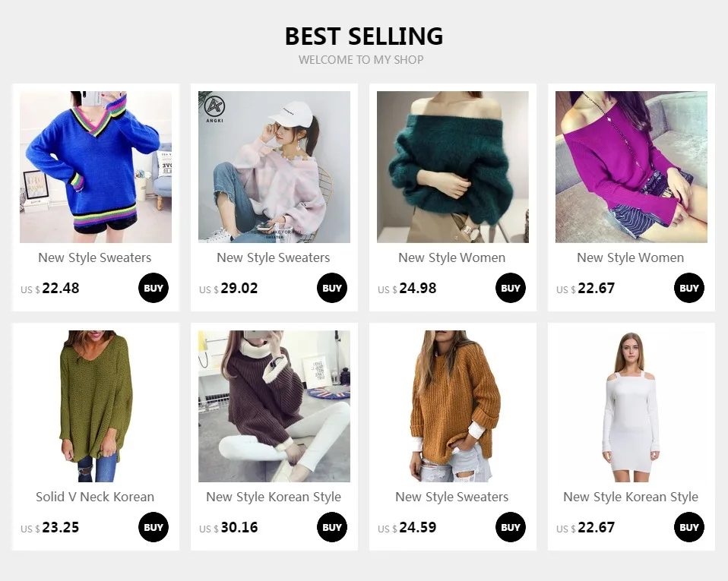The width and height of the screenshot is (728, 581).
Task: Open the orange knit sweater image
Action: [x=453, y=406]
